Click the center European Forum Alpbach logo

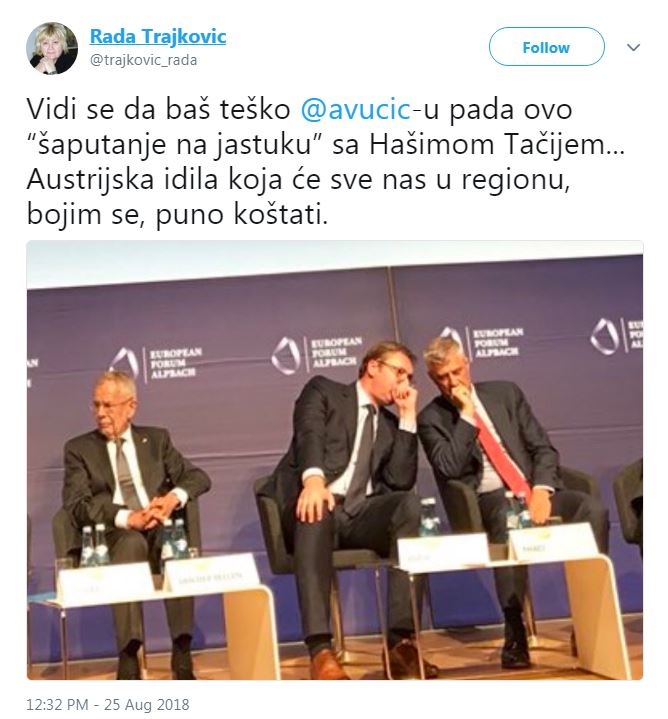[316, 354]
